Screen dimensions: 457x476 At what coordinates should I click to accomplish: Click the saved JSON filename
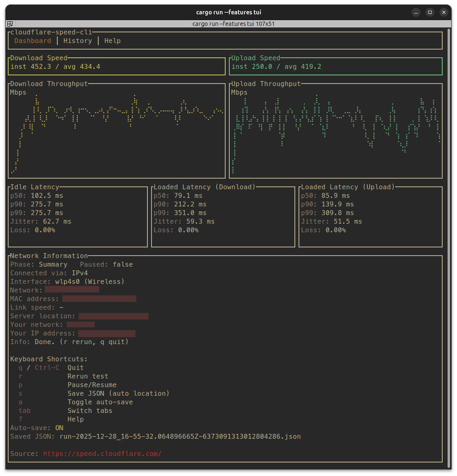pyautogui.click(x=180, y=436)
